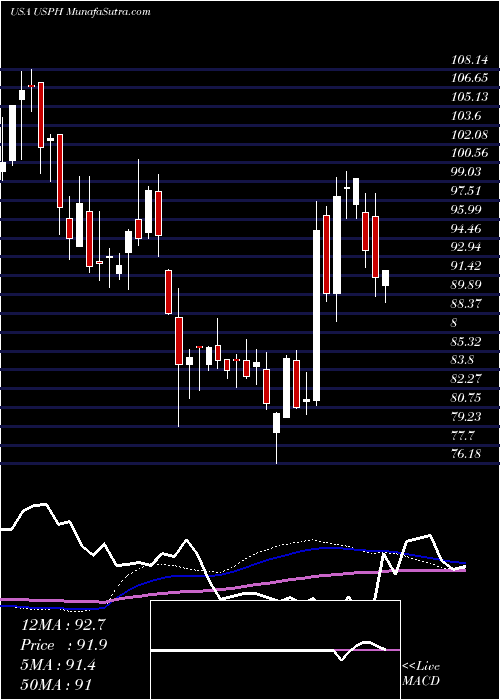Click the 95.99 price axis label
The image size is (500, 700).
[x=467, y=209]
